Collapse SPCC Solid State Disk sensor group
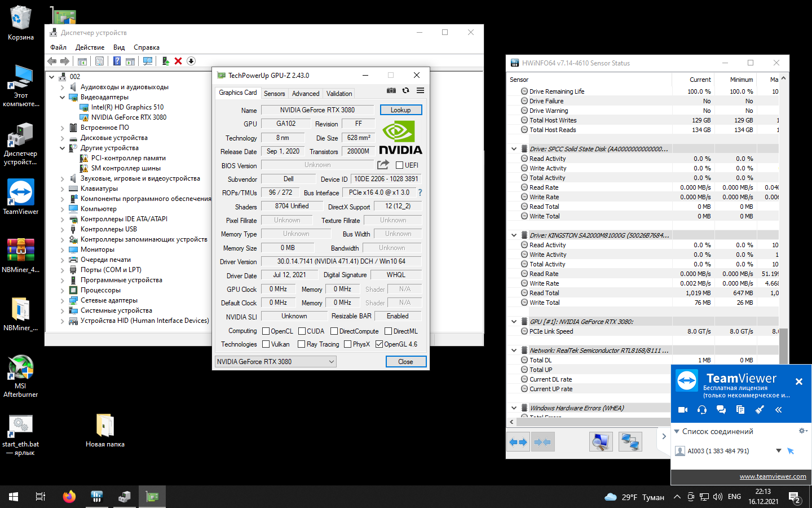812x508 pixels. point(514,149)
